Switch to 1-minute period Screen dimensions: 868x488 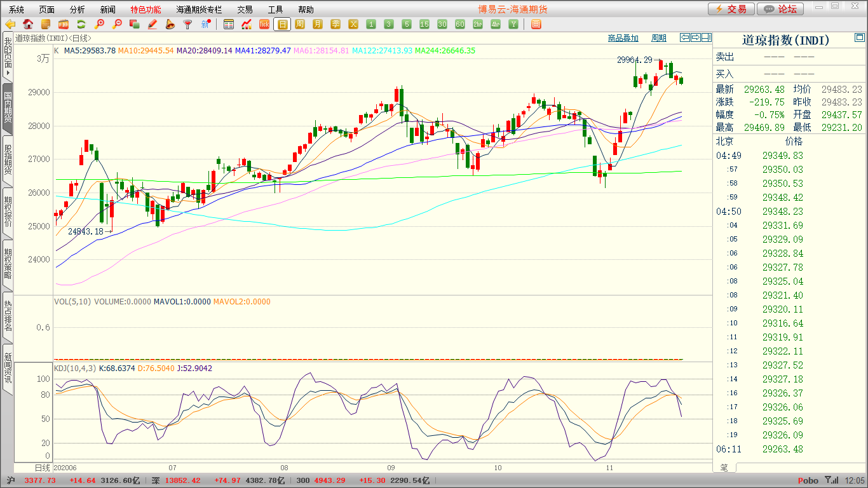coord(371,25)
